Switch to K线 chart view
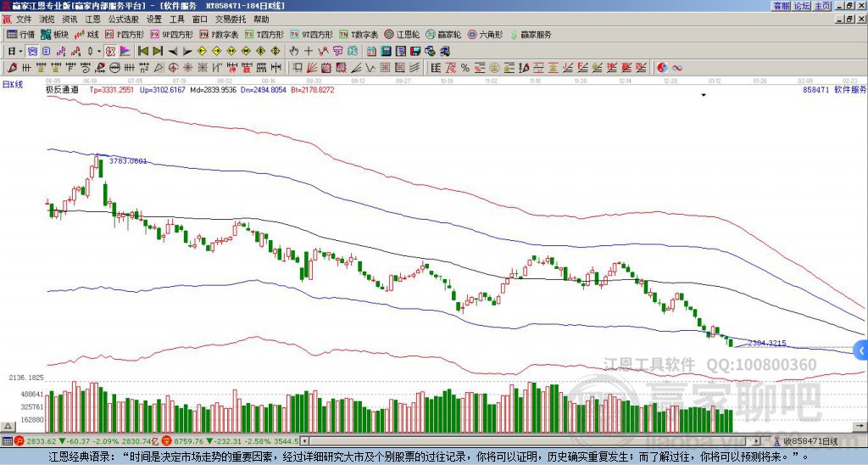Viewport: 868px width, 465px height. (86, 34)
